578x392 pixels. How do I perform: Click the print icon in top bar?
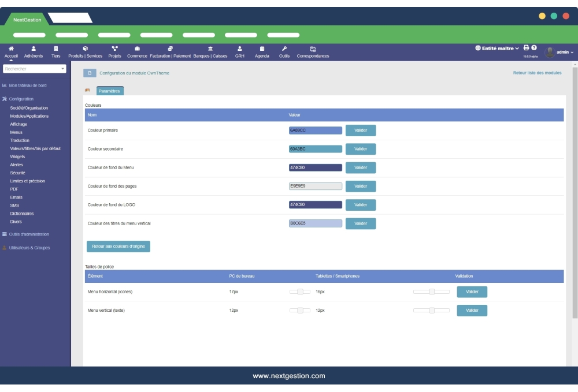[x=526, y=48]
